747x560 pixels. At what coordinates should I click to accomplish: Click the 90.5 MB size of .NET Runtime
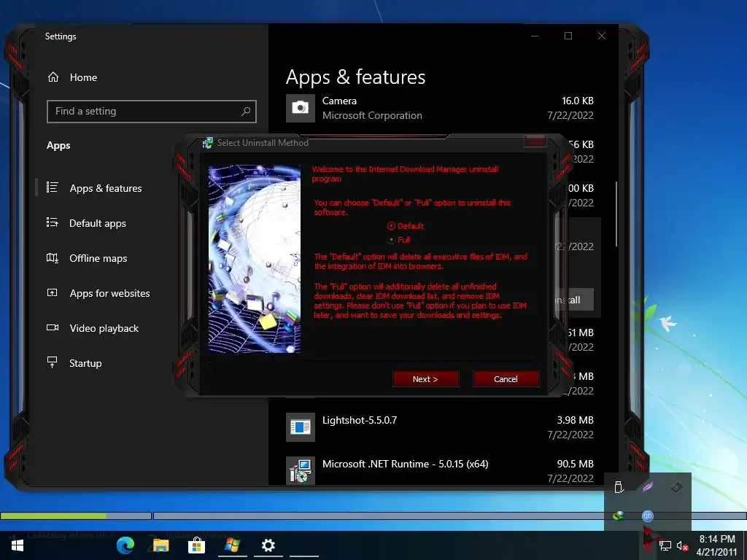click(x=575, y=464)
